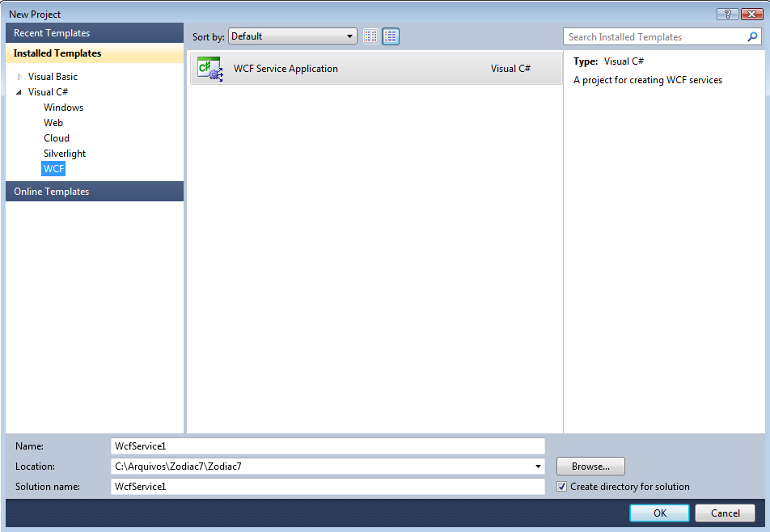Click the Visual C# language label in template row
This screenshot has width=770, height=532.
click(x=510, y=69)
